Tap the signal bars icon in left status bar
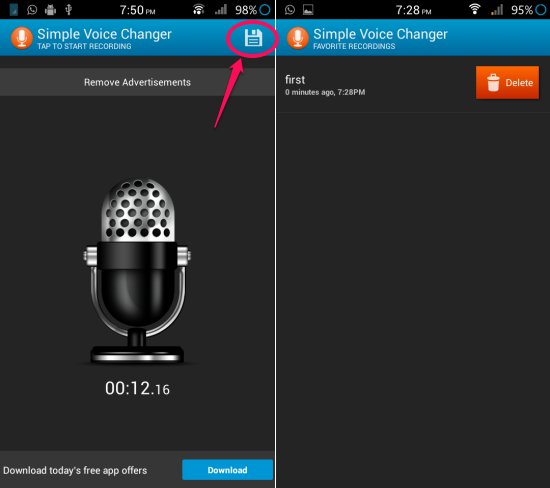The width and height of the screenshot is (550, 488). pos(221,9)
